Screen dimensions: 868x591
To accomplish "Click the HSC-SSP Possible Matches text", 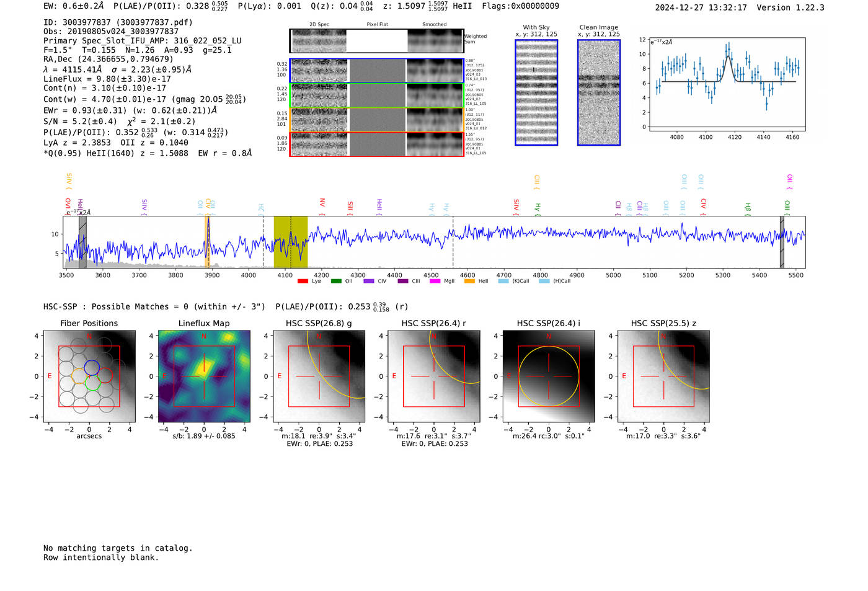I will pyautogui.click(x=154, y=307).
